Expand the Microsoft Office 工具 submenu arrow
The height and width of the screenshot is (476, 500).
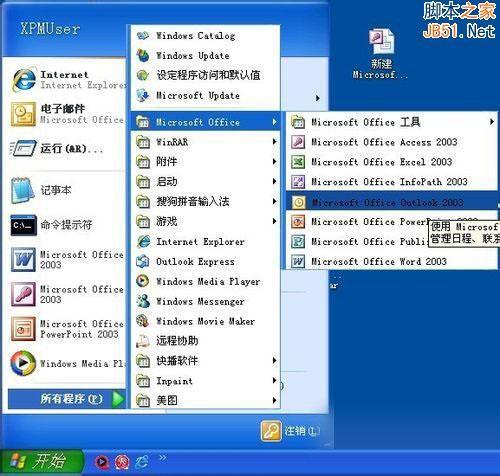click(492, 122)
